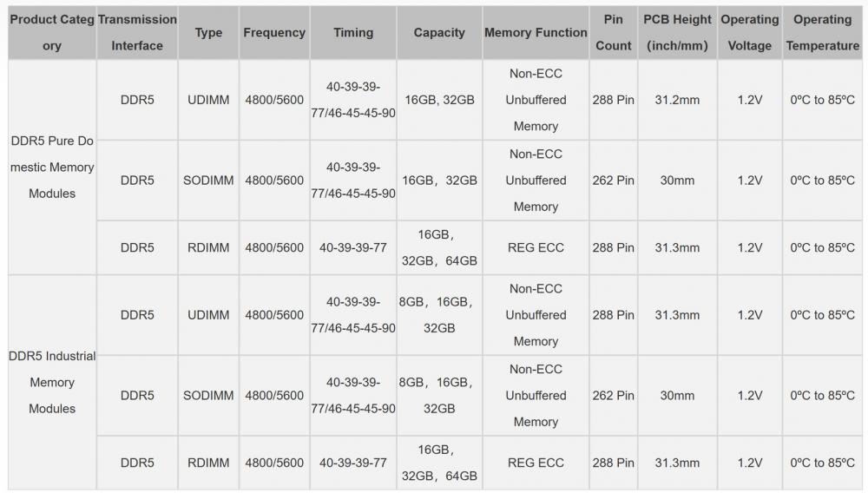This screenshot has width=868, height=493.
Task: Click the 16GB, 32GB capacity cell in first row
Action: 439,100
